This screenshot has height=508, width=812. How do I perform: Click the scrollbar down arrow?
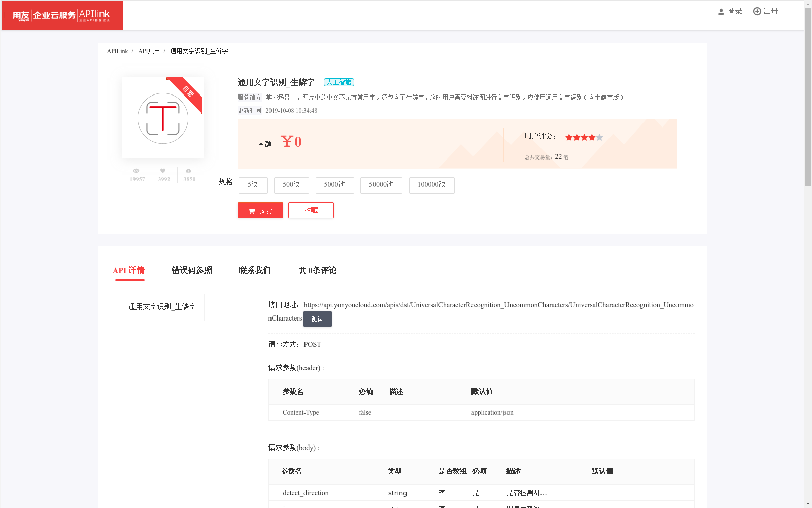[808, 504]
